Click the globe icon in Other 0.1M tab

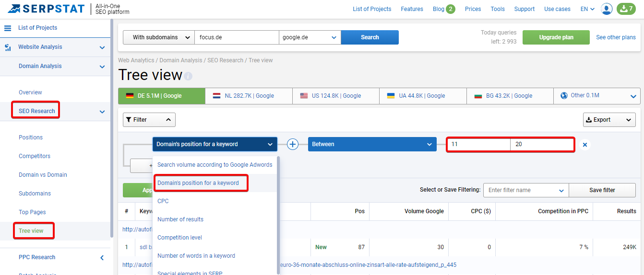(564, 95)
